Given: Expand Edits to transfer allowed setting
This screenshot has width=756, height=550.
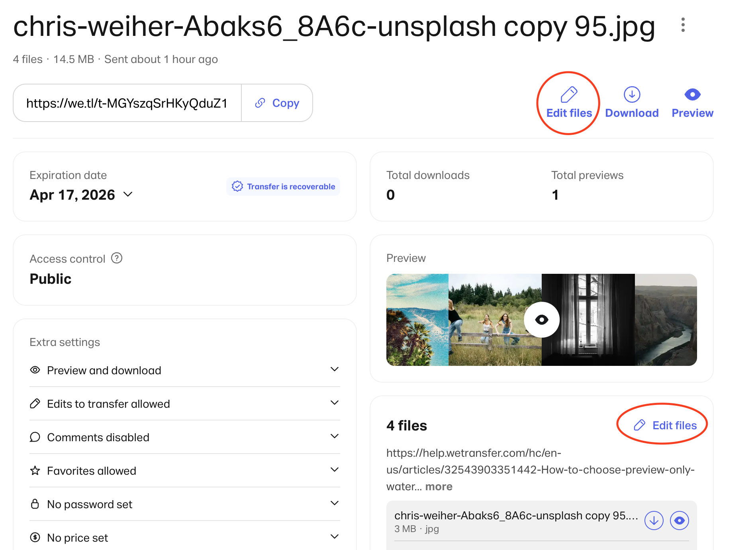Looking at the screenshot, I should [335, 403].
